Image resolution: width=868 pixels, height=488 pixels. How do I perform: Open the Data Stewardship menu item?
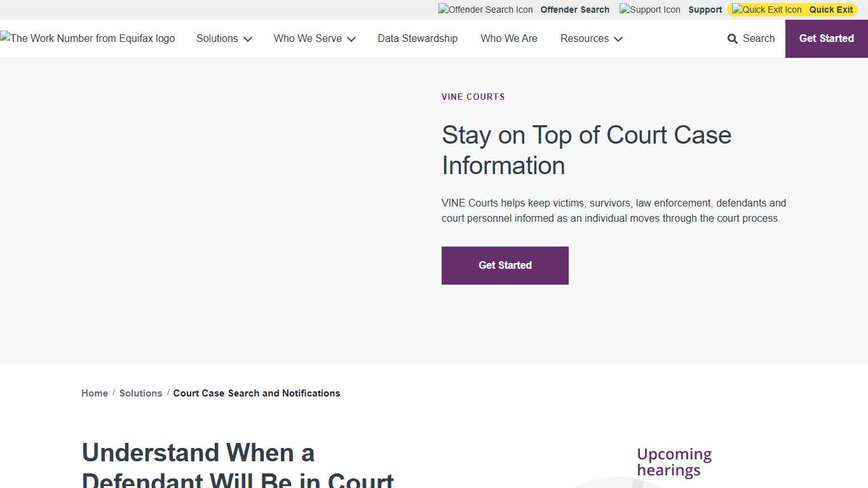[417, 39]
